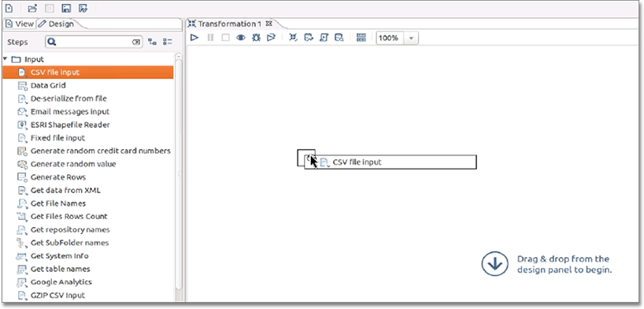Generate SQL for this transformation
The height and width of the screenshot is (309, 644).
(x=324, y=38)
